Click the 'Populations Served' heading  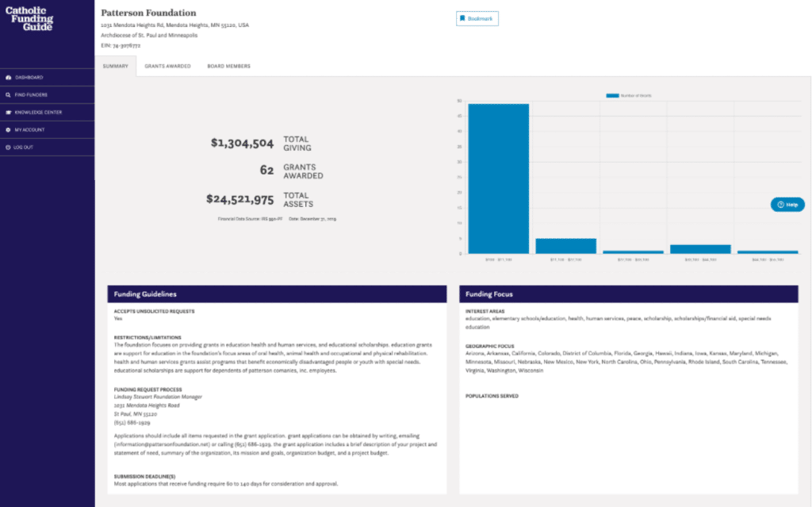492,396
